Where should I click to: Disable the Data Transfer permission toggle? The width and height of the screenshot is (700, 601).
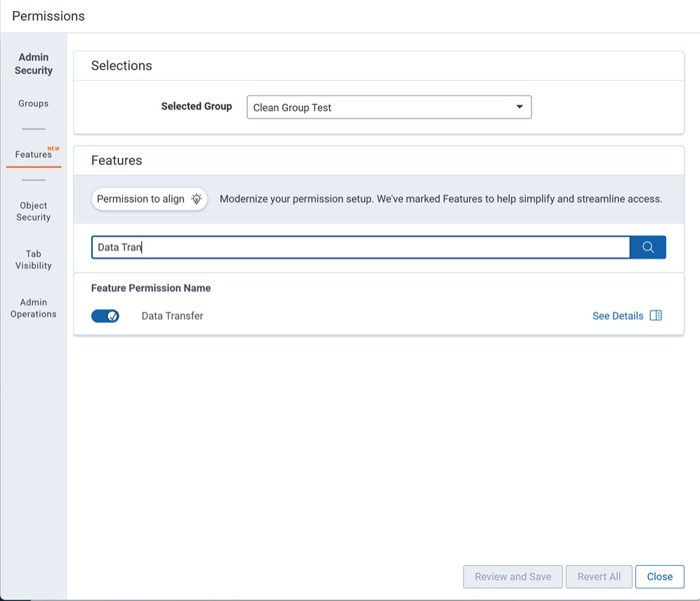click(105, 315)
